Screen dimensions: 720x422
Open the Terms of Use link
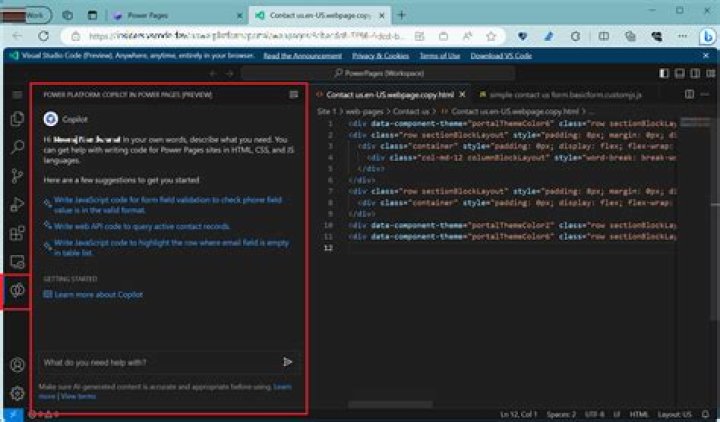[x=439, y=56]
